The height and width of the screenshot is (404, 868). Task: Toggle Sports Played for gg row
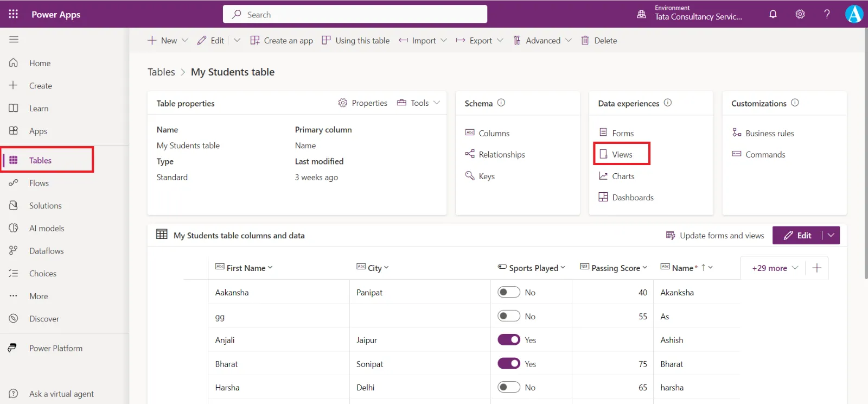tap(509, 316)
